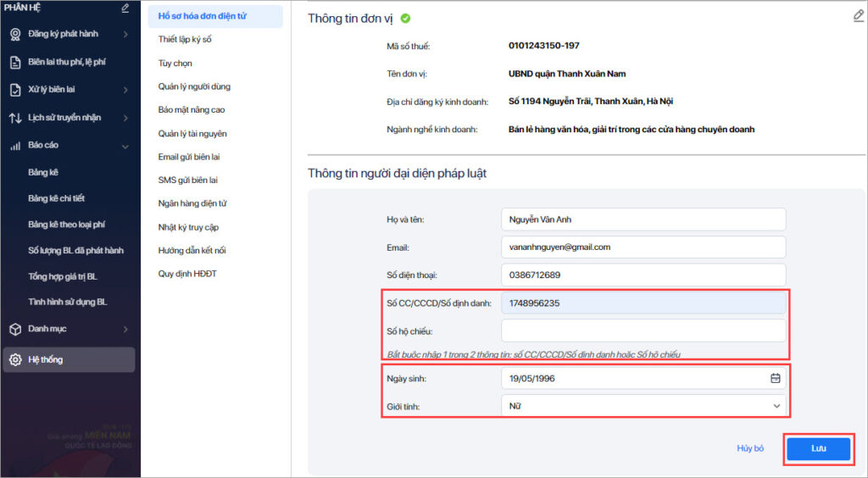Screen dimensions: 868x478
Task: Select Bảo mật nâng cao
Action: tap(192, 109)
